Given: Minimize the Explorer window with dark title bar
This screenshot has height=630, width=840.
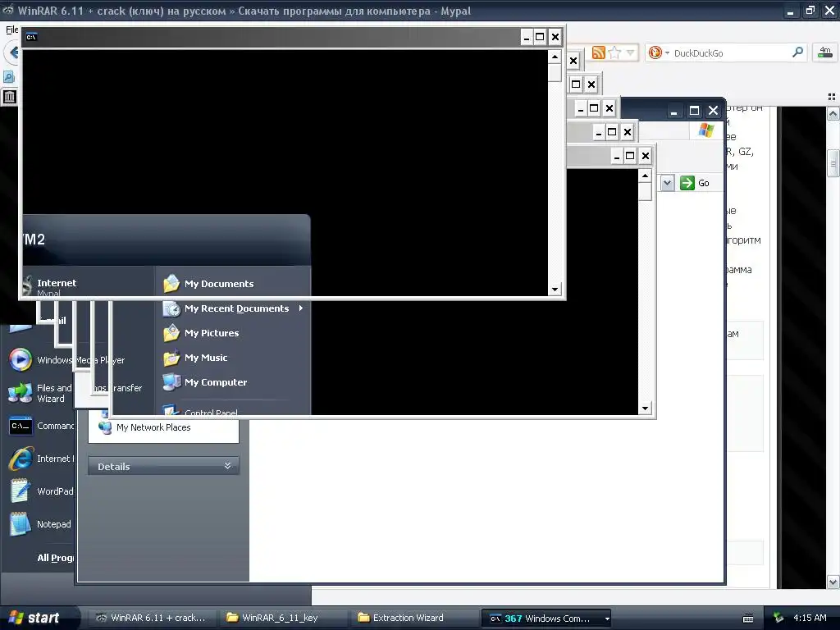Looking at the screenshot, I should click(x=674, y=111).
